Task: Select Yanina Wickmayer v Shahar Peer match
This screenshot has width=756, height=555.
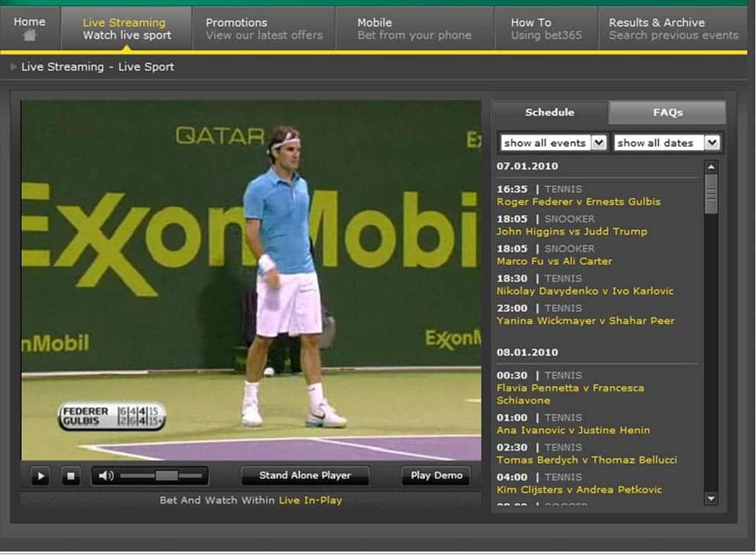Action: click(x=586, y=321)
